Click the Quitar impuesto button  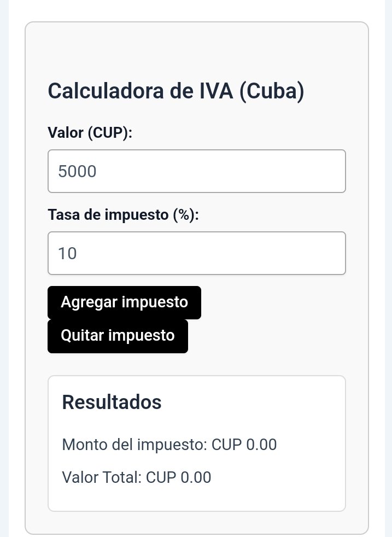[x=118, y=336]
